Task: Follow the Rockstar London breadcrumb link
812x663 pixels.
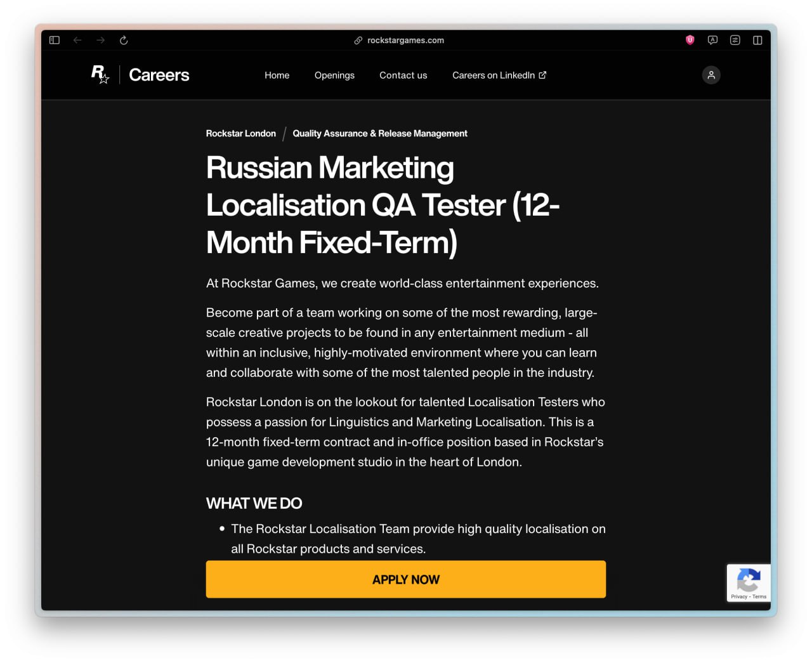Action: tap(241, 133)
